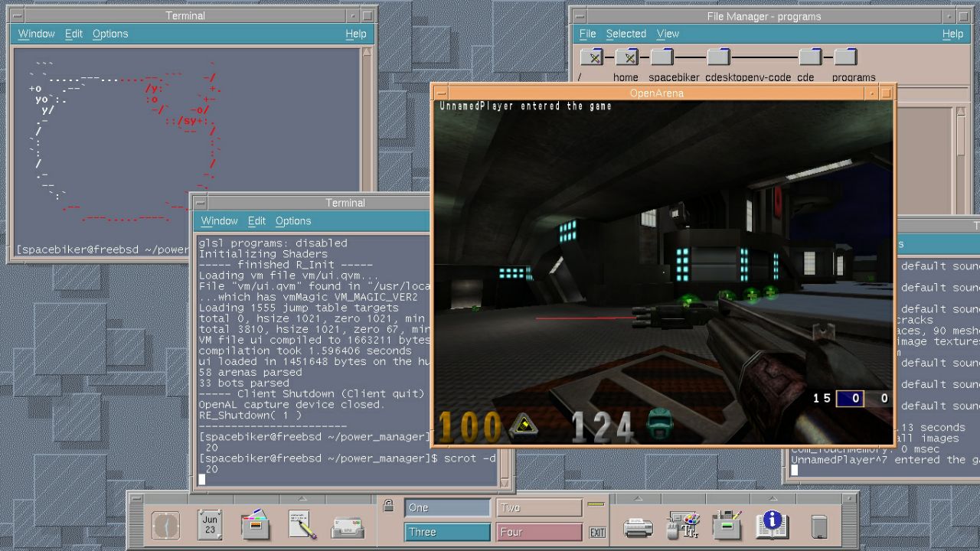The image size is (980, 551).
Task: Click the 'scrot -d' command prompt line
Action: pyautogui.click(x=347, y=458)
